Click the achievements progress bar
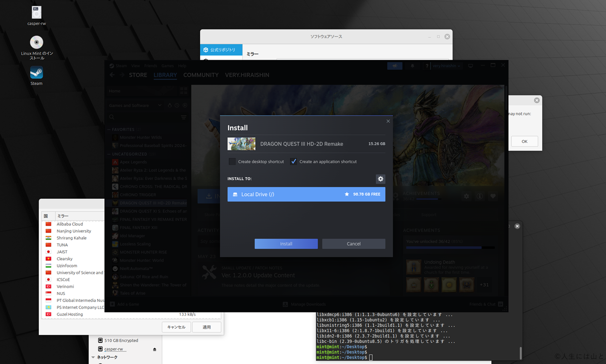The image size is (606, 364). 450,247
